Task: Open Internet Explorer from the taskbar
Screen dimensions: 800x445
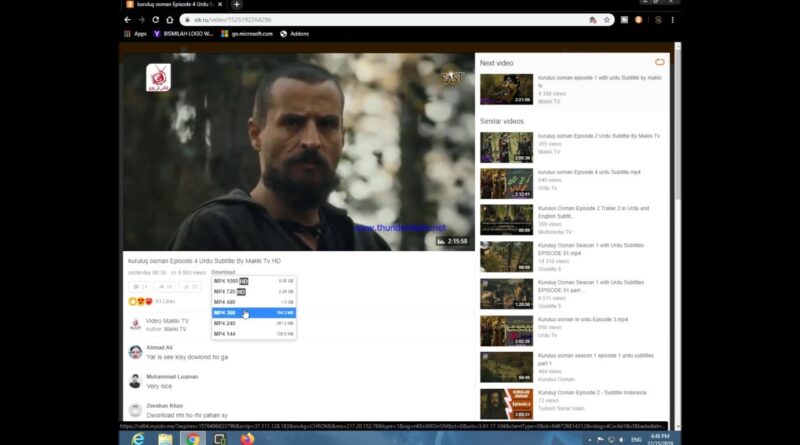Action: [x=138, y=439]
